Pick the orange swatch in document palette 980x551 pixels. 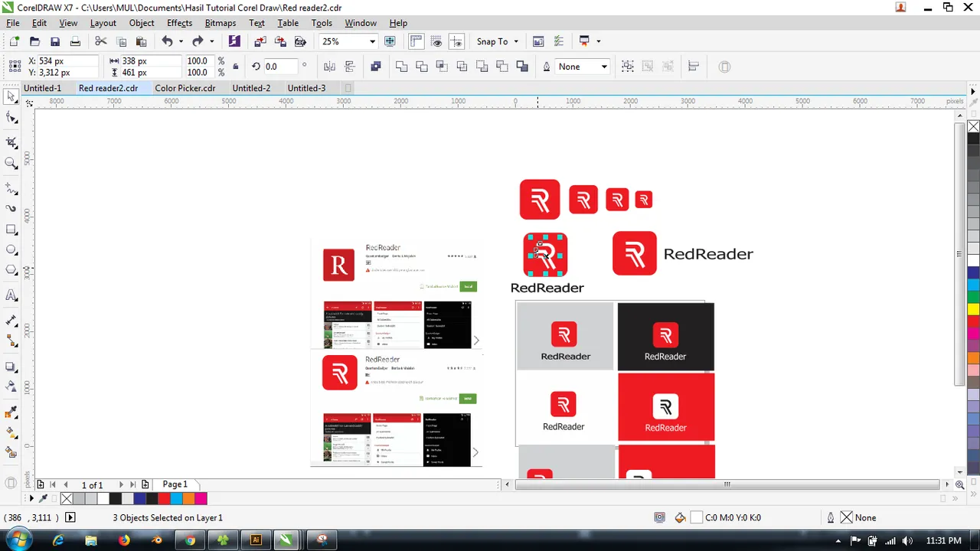pos(188,499)
